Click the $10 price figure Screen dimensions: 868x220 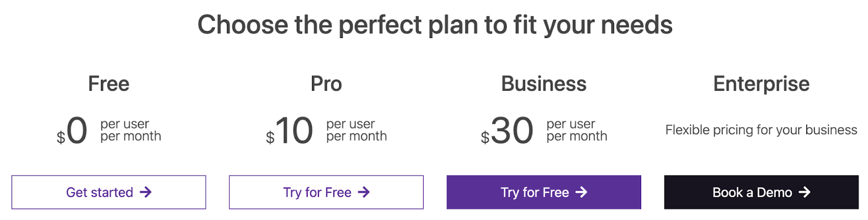(289, 131)
